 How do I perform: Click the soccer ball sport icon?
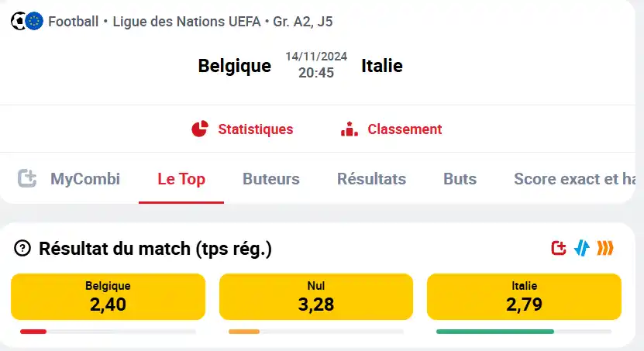[18, 22]
